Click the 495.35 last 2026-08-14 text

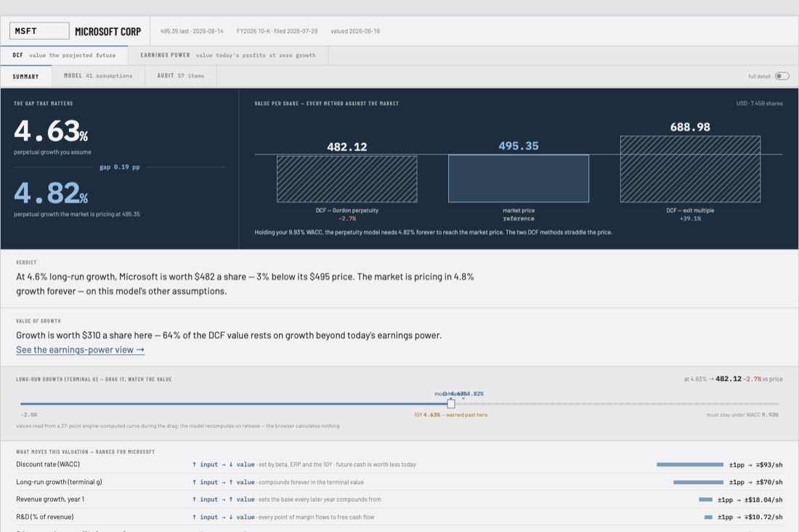coord(192,31)
